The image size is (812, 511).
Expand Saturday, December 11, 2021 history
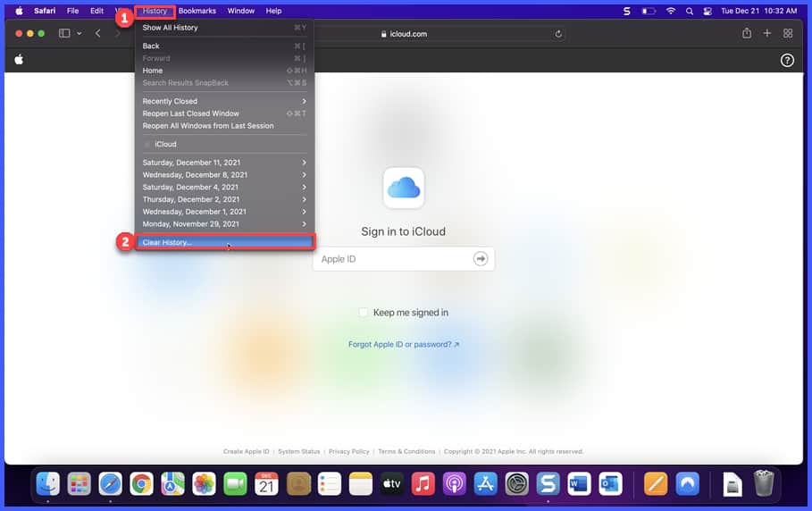click(x=223, y=163)
